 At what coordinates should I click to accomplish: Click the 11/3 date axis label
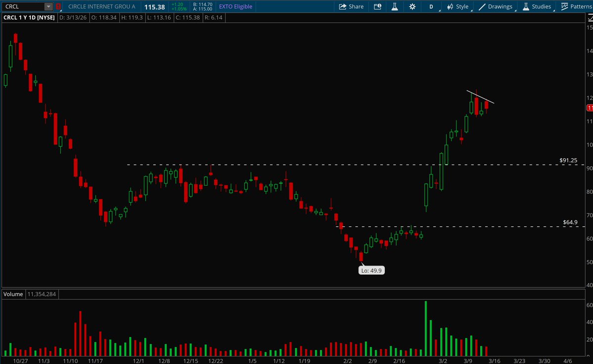point(44,361)
